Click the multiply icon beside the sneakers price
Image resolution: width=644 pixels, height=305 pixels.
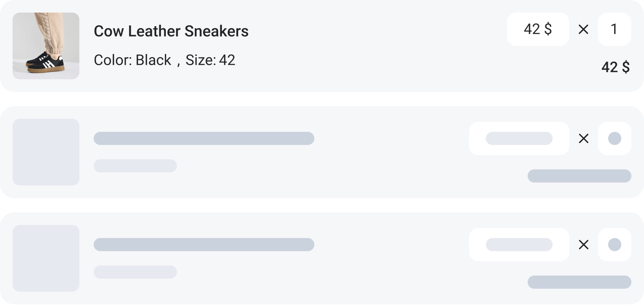pos(583,29)
